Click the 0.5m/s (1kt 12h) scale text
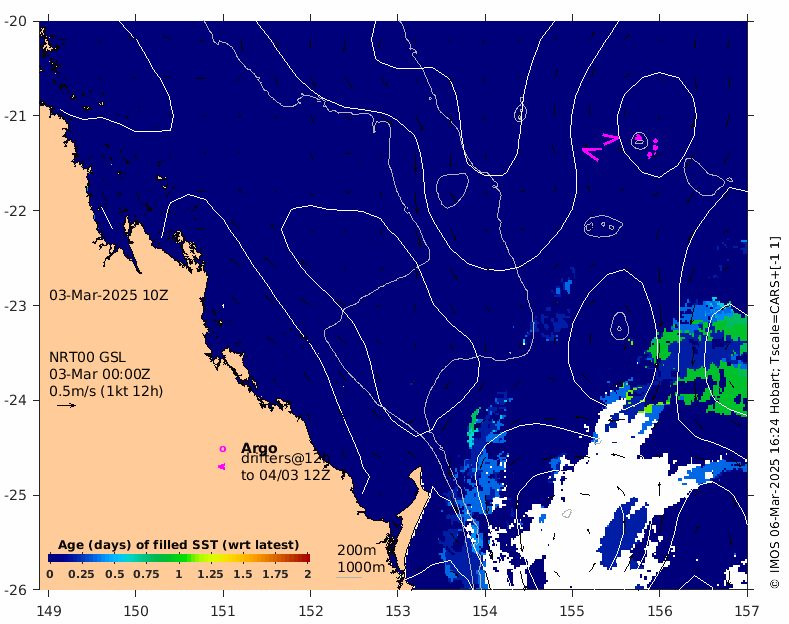 click(x=106, y=391)
